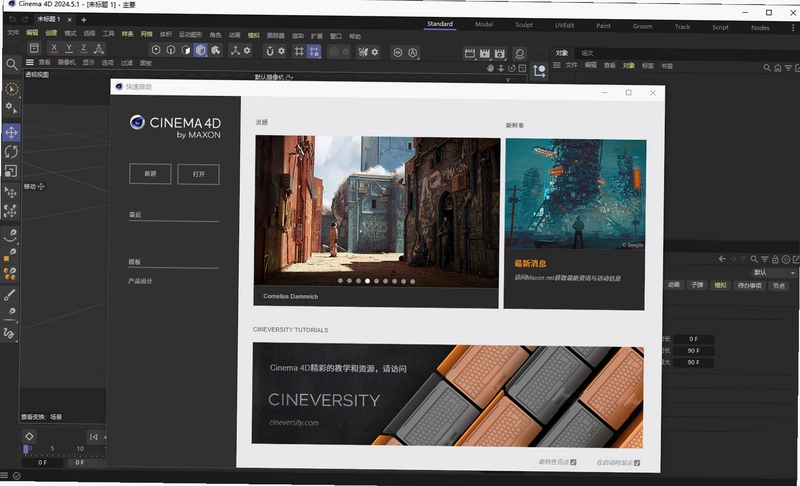Image resolution: width=800 pixels, height=486 pixels.
Task: Select the Scale tool in left palette
Action: [11, 171]
